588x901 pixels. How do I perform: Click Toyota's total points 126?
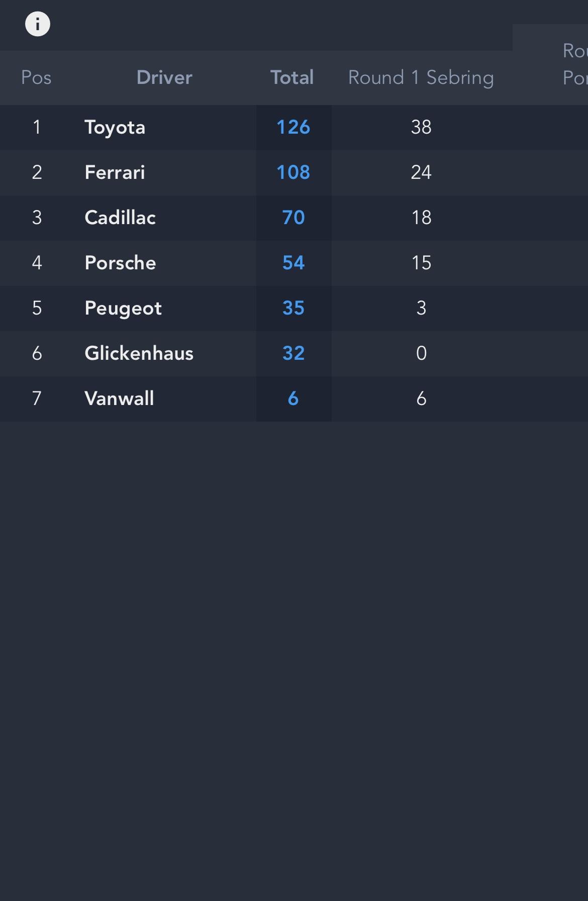pyautogui.click(x=293, y=127)
